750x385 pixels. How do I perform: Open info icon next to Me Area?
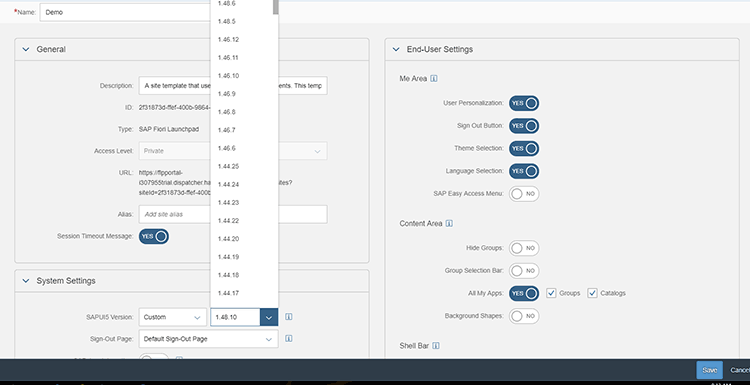coord(434,78)
